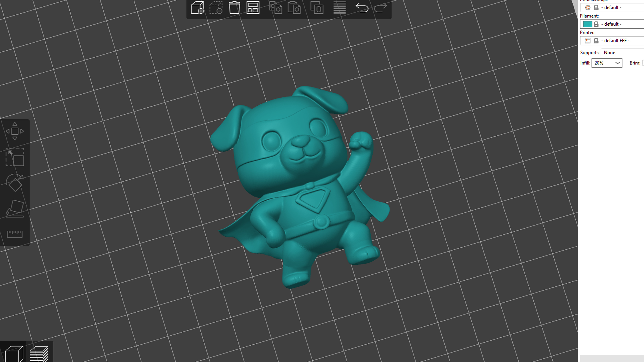Click the Add model cube-plus icon
The image size is (644, 362).
click(x=197, y=8)
